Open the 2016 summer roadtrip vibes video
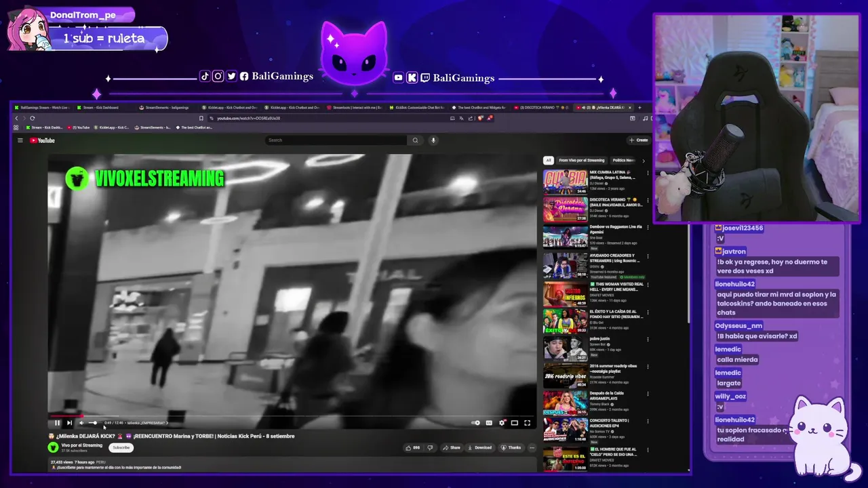This screenshot has height=488, width=868. pos(565,375)
